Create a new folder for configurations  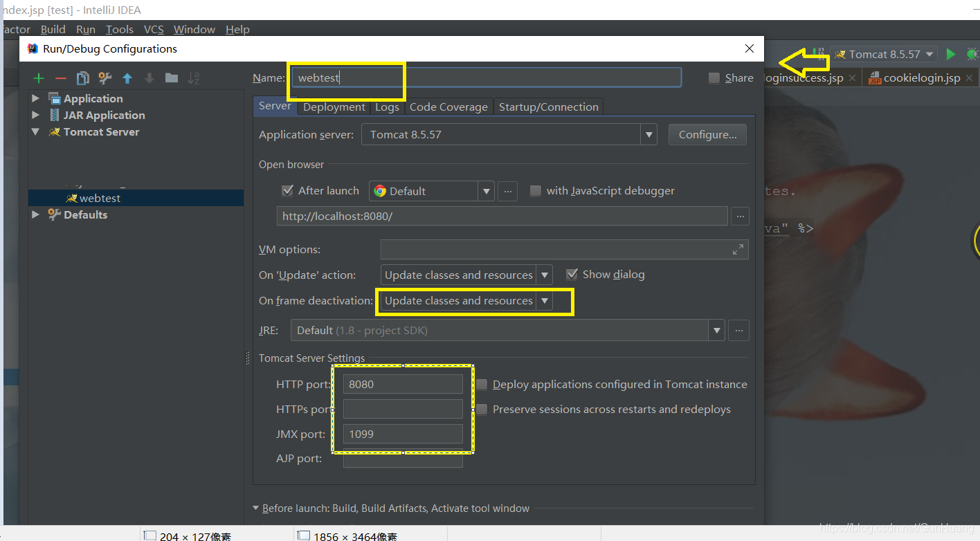pyautogui.click(x=172, y=78)
